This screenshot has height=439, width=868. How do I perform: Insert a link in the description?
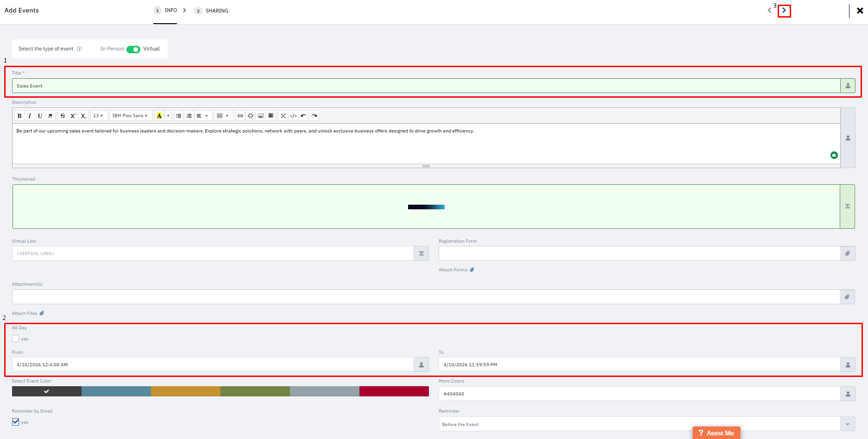pyautogui.click(x=240, y=116)
